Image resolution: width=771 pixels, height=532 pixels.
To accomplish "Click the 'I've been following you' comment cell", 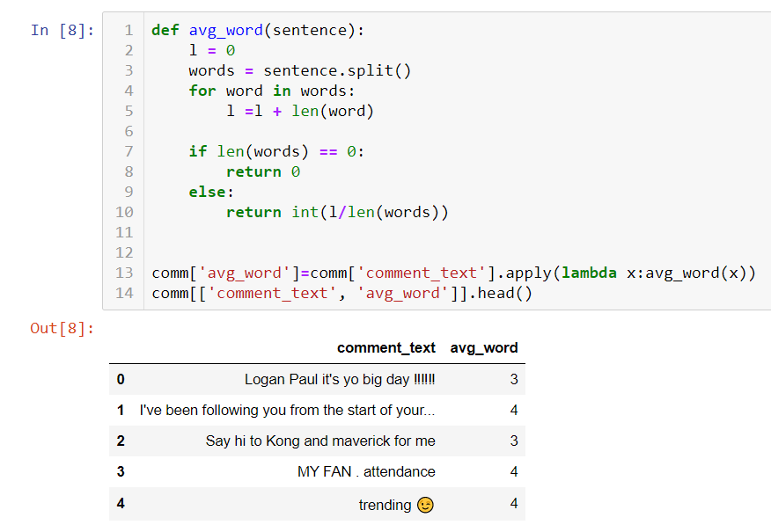I will click(x=287, y=411).
